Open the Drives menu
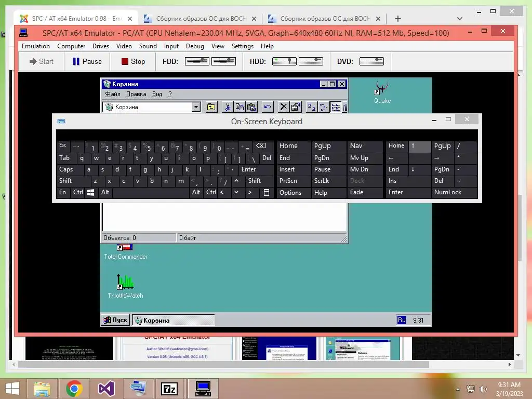Viewport: 532px width, 399px height. pos(101,46)
